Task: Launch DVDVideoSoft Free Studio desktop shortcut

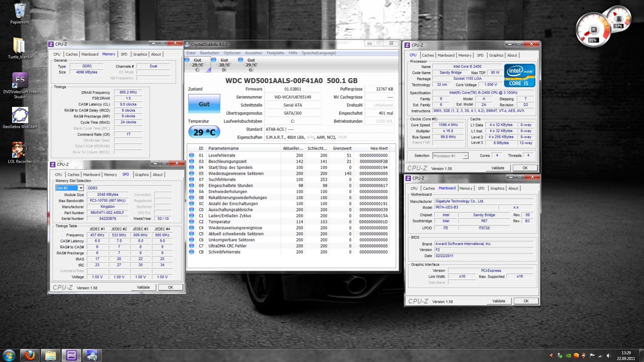Action: [20, 86]
